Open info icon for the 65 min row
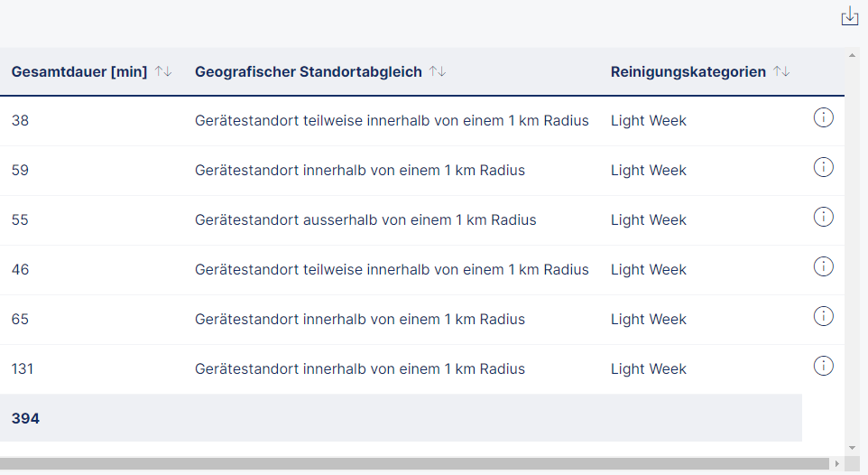 coord(823,316)
